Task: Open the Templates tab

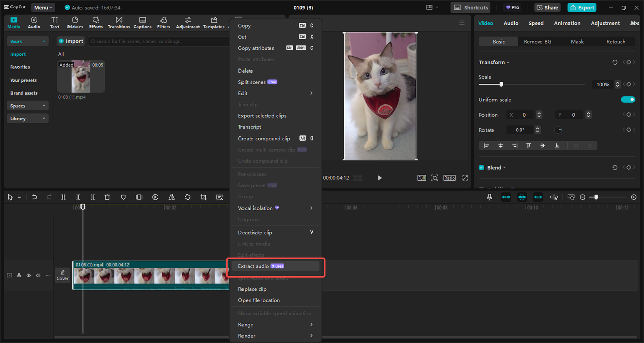Action: 214,23
